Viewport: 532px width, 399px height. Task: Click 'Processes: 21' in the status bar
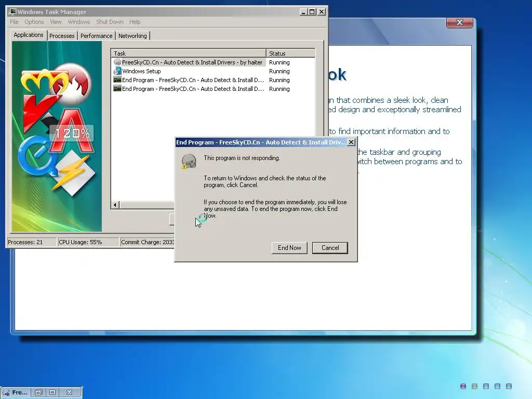pos(25,242)
